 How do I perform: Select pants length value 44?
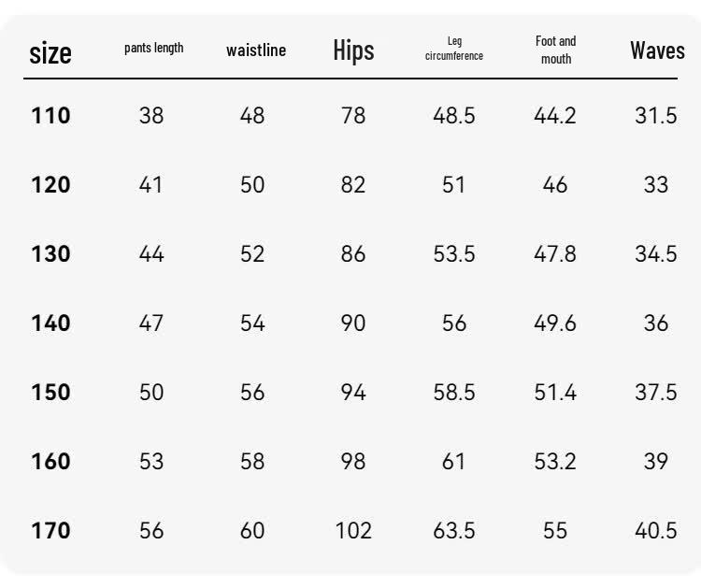(151, 254)
